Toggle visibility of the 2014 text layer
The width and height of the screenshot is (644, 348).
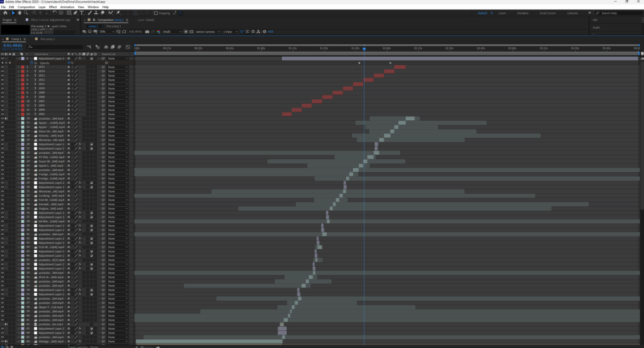tap(3, 71)
